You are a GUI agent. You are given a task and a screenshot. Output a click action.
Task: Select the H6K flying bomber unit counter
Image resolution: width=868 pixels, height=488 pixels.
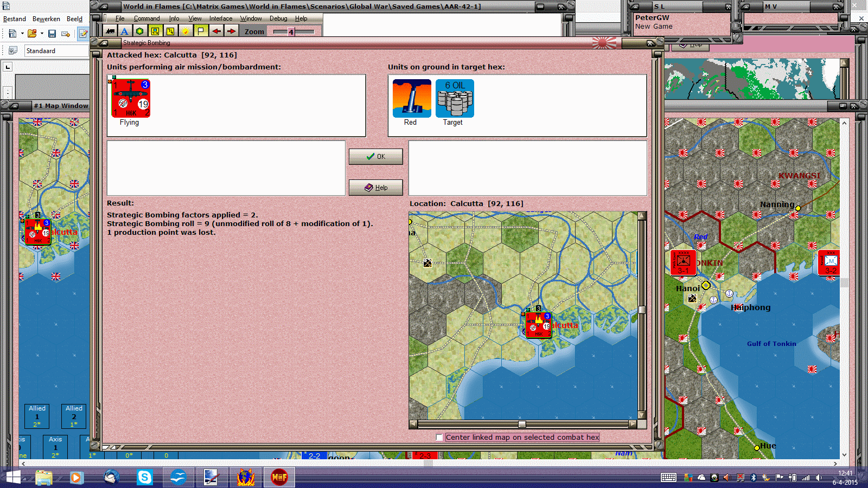(x=131, y=98)
